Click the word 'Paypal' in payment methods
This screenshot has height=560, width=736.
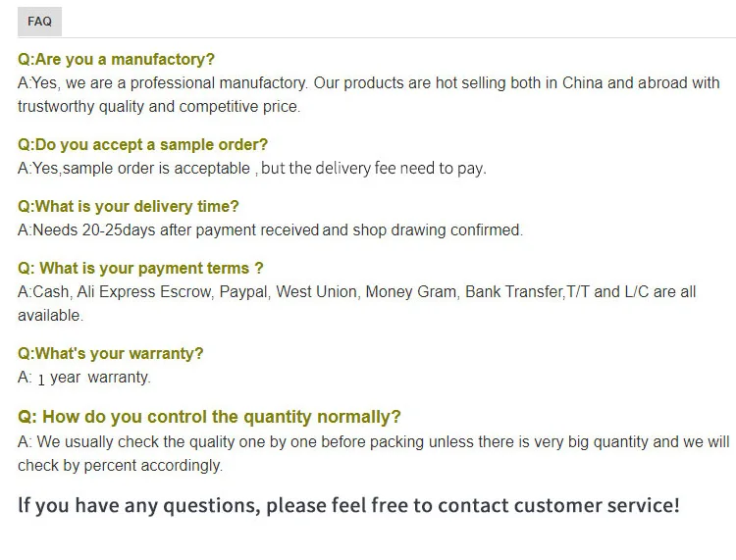tap(242, 292)
